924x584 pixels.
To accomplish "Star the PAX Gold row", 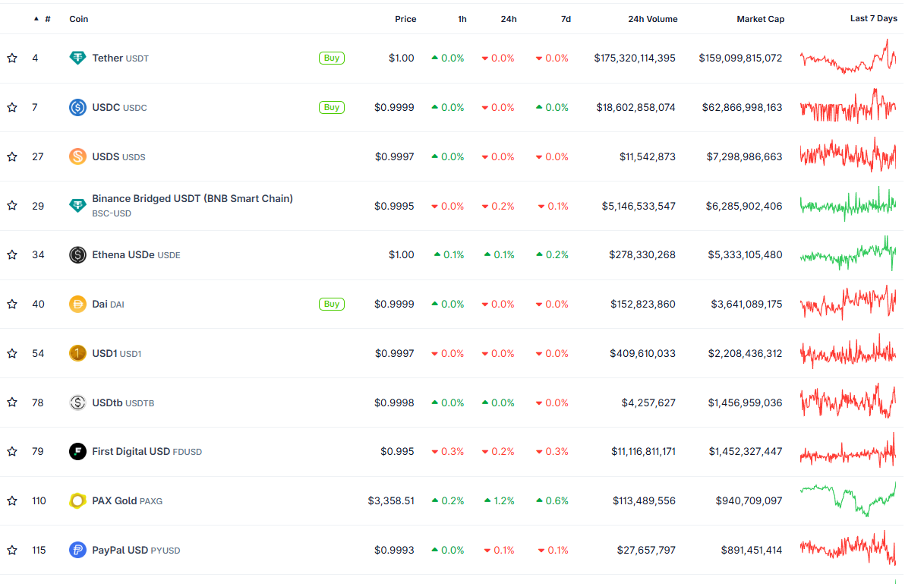I will pyautogui.click(x=12, y=500).
